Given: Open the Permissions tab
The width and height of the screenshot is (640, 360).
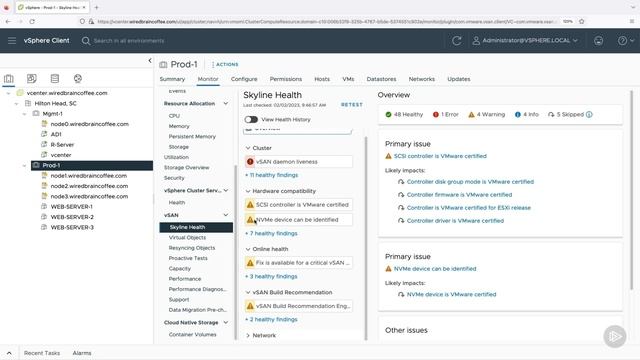Looking at the screenshot, I should (286, 79).
